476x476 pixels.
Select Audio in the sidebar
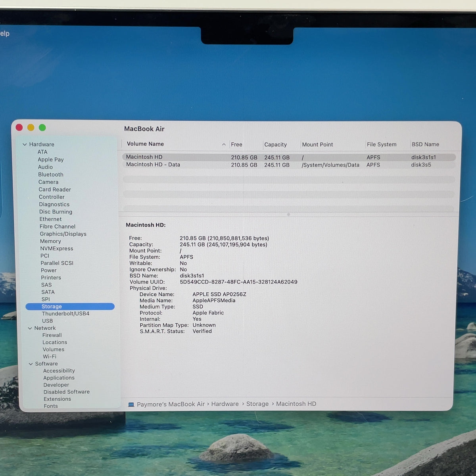click(x=45, y=167)
